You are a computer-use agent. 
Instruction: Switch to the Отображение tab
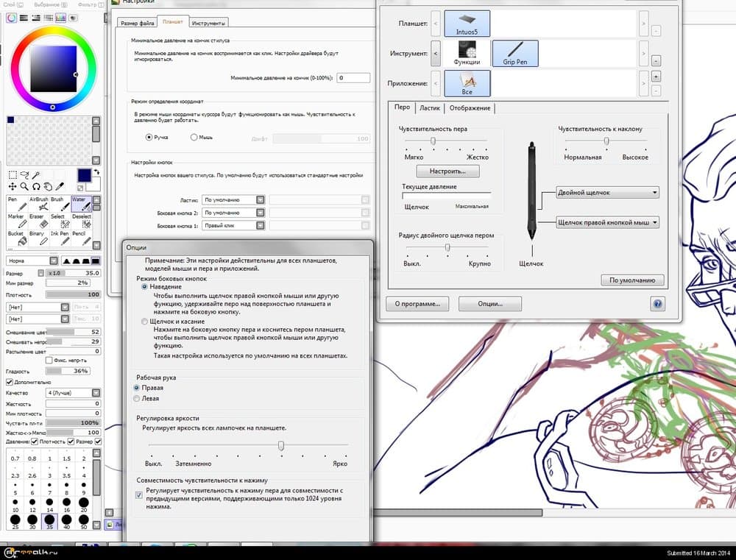click(x=470, y=108)
